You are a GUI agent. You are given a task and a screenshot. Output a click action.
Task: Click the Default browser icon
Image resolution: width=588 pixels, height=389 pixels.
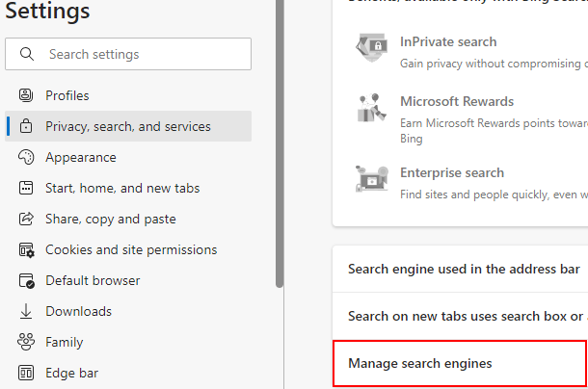pos(27,280)
